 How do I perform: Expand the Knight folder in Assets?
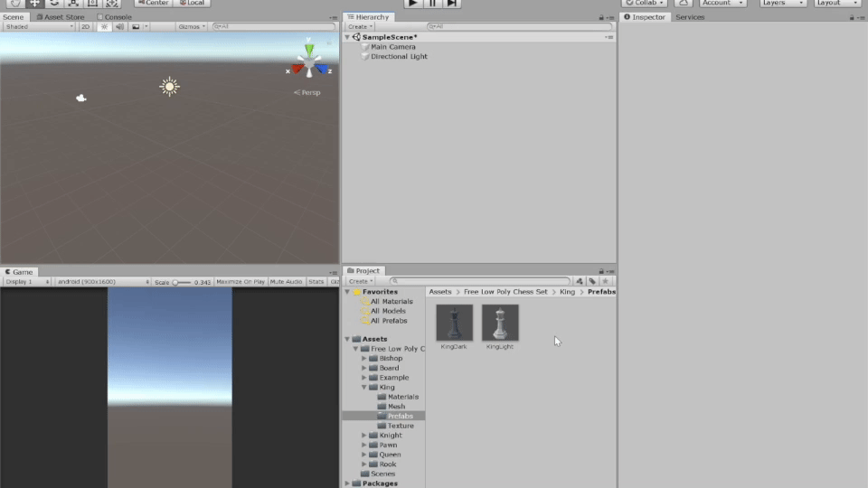[x=364, y=436]
